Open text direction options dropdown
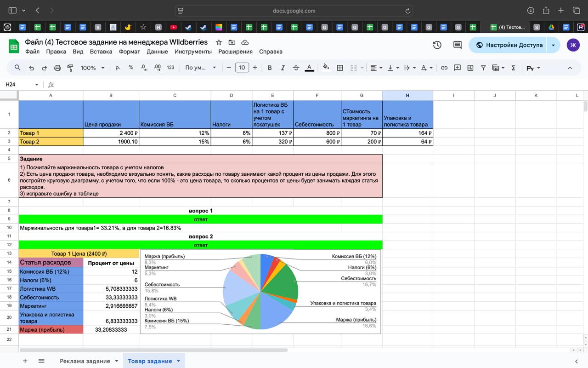588x368 pixels. coord(409,68)
